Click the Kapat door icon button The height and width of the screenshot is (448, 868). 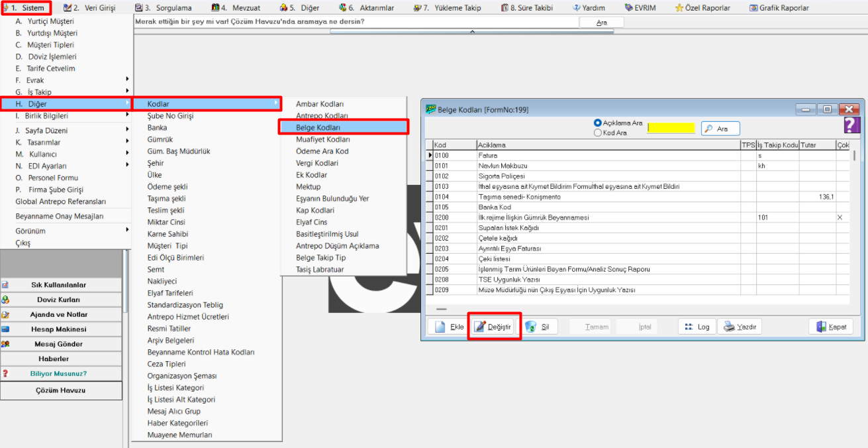click(831, 327)
